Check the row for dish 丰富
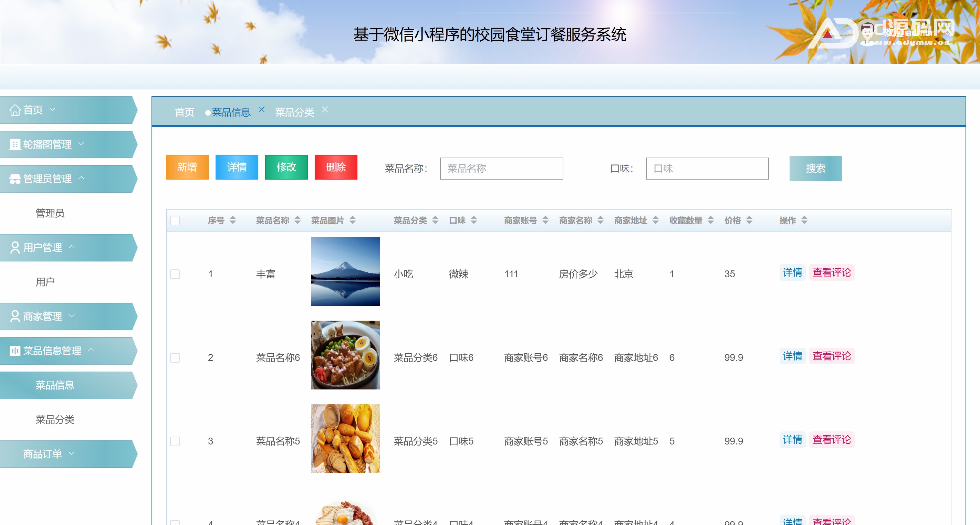Screen dimensions: 980x525 pos(175,274)
